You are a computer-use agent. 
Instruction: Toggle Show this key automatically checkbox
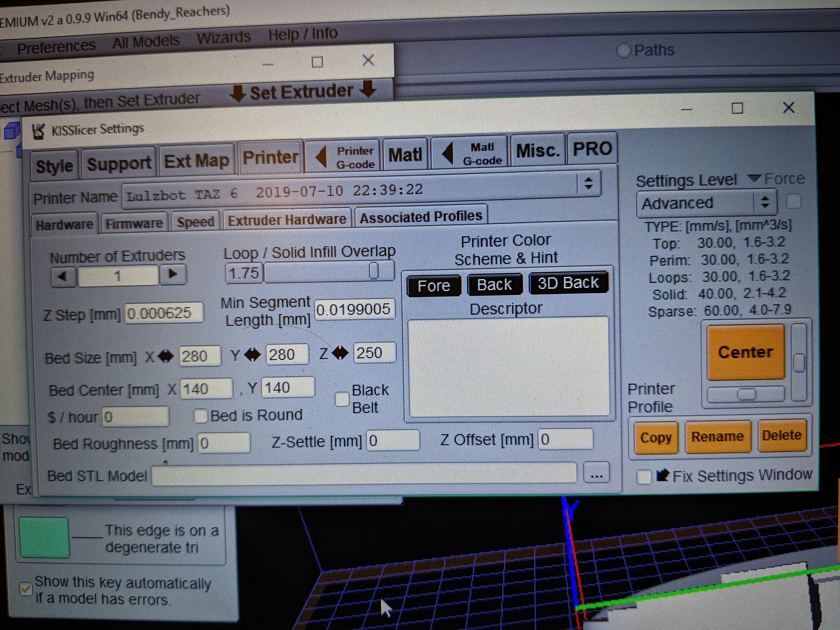(26, 589)
